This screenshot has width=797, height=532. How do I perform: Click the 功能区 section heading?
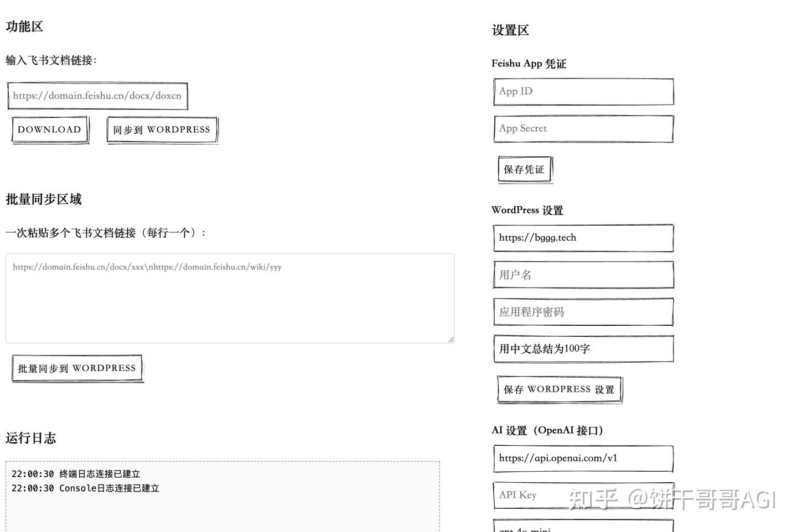[24, 27]
